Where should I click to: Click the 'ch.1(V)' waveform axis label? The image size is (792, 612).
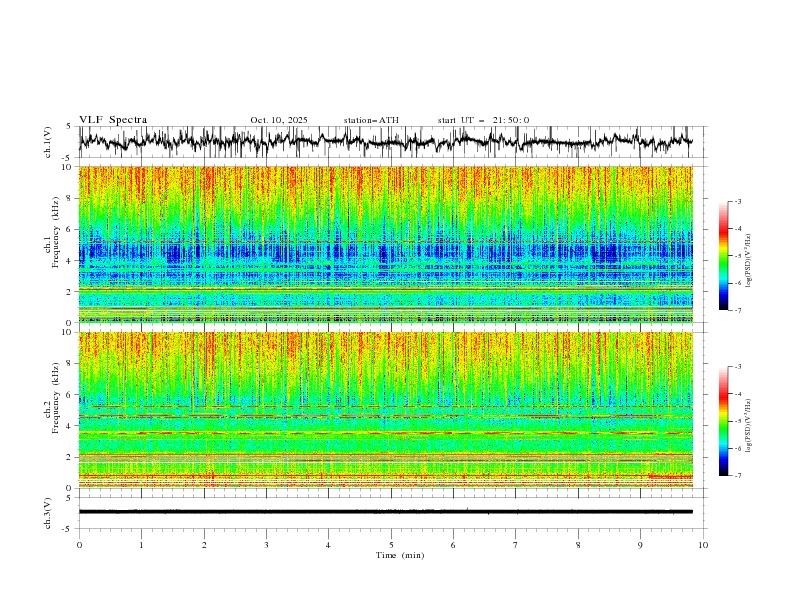coord(48,142)
